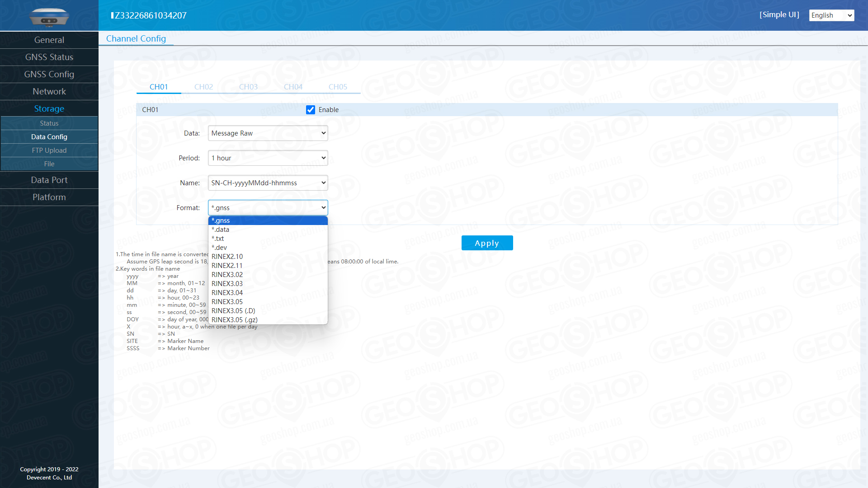Select RINEX3.02 format option
This screenshot has height=488, width=868.
coord(268,275)
